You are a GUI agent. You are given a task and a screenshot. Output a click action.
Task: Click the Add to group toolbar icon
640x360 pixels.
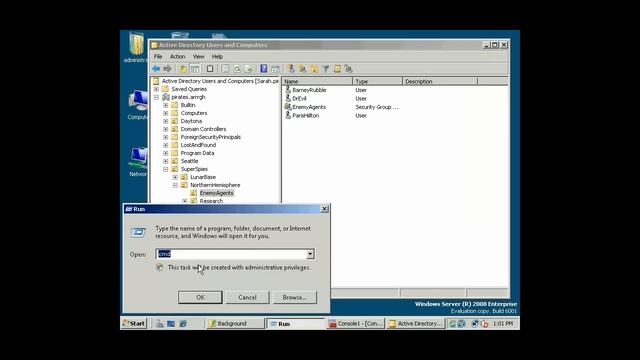pos(348,69)
